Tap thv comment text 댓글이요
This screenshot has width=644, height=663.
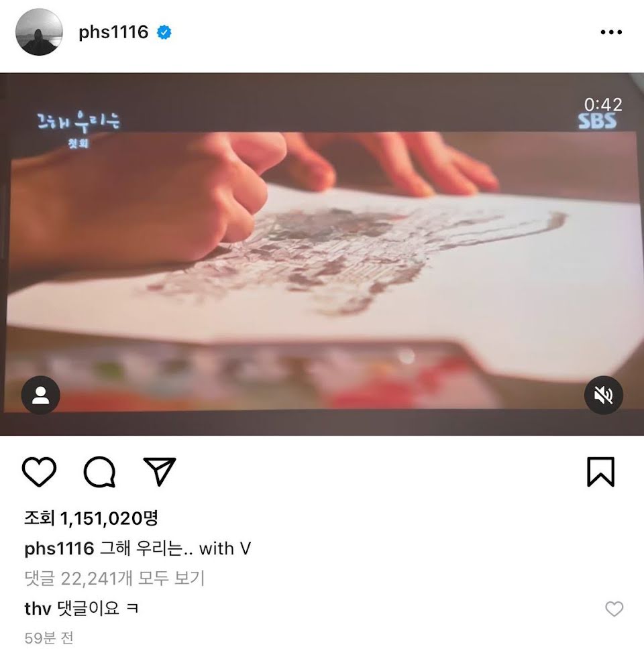pos(97,609)
